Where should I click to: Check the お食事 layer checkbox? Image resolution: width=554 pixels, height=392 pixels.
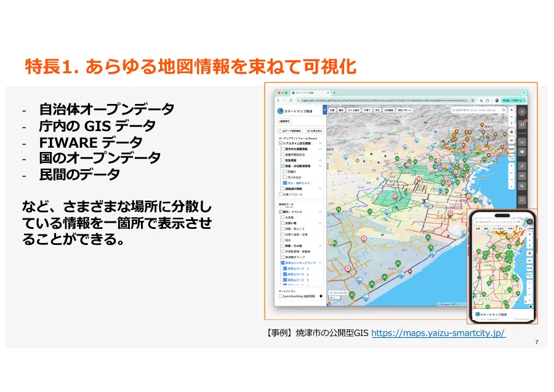(x=283, y=218)
